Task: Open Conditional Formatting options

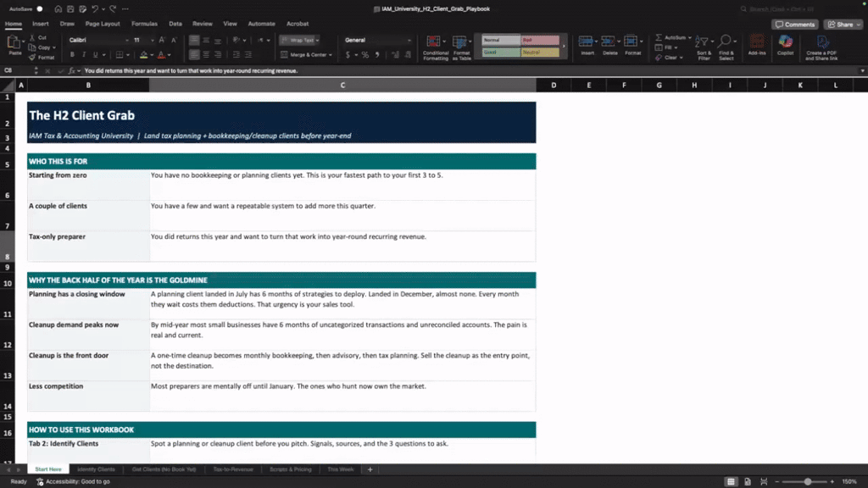Action: tap(435, 47)
